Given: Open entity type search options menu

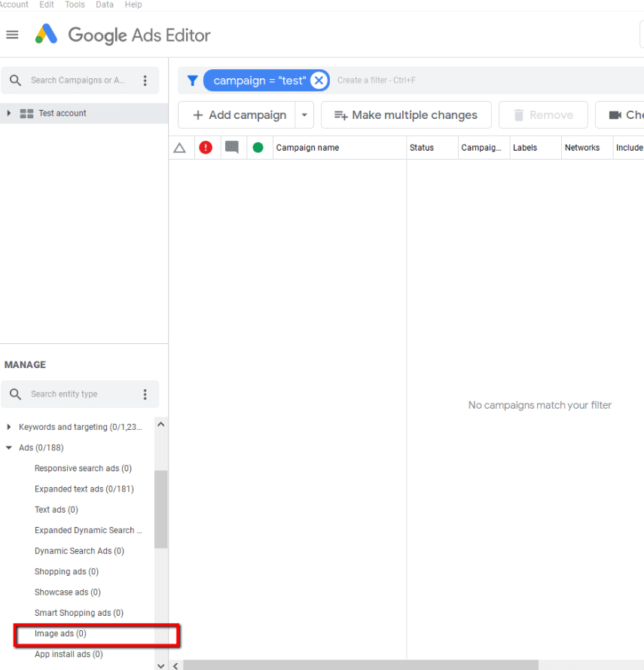Looking at the screenshot, I should pos(145,394).
